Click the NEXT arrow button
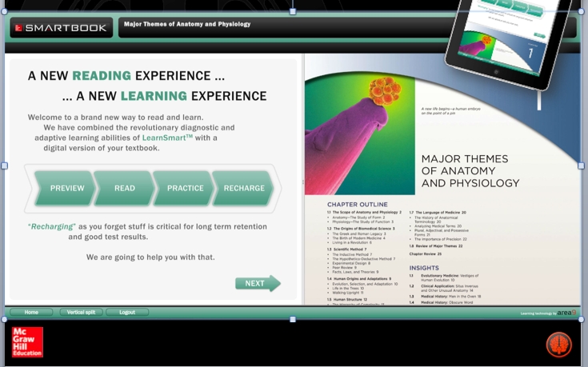The width and height of the screenshot is (588, 367). pos(258,283)
